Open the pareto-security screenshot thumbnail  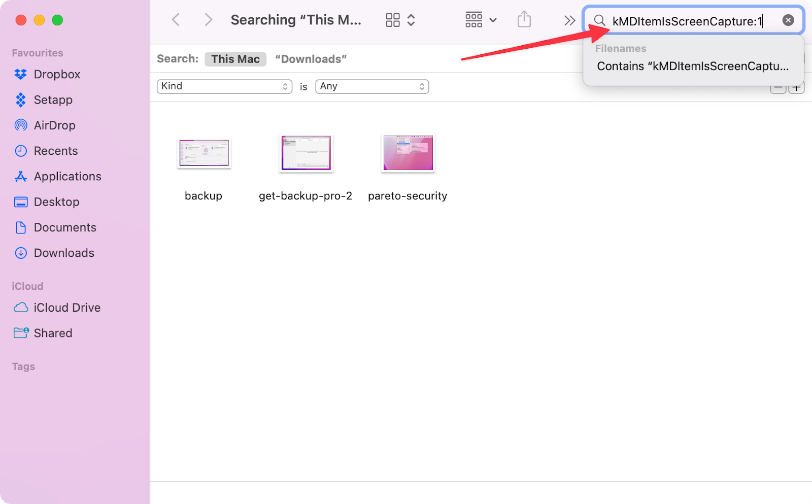click(407, 153)
